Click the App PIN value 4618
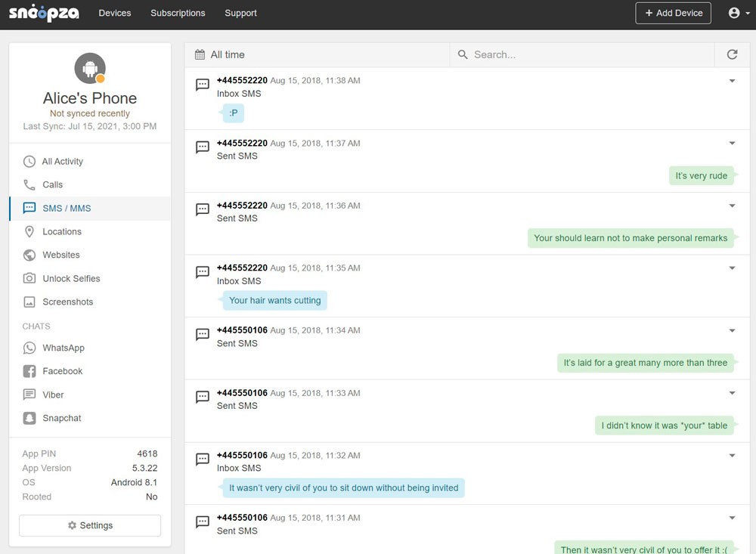 click(x=147, y=453)
